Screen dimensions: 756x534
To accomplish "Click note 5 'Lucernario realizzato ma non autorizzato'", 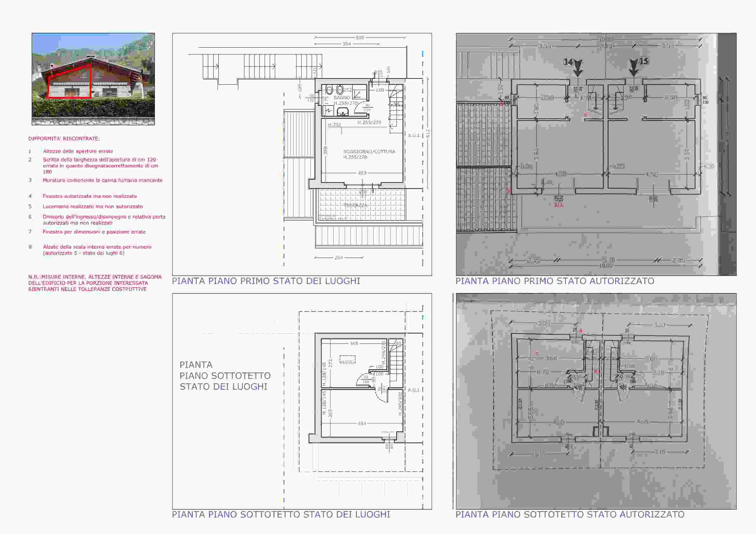I will [x=93, y=206].
